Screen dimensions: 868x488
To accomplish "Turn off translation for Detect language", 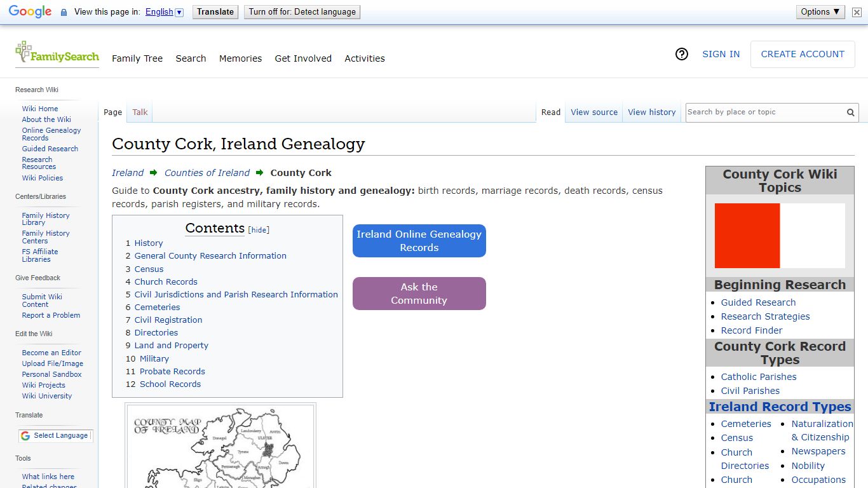I will coord(302,12).
